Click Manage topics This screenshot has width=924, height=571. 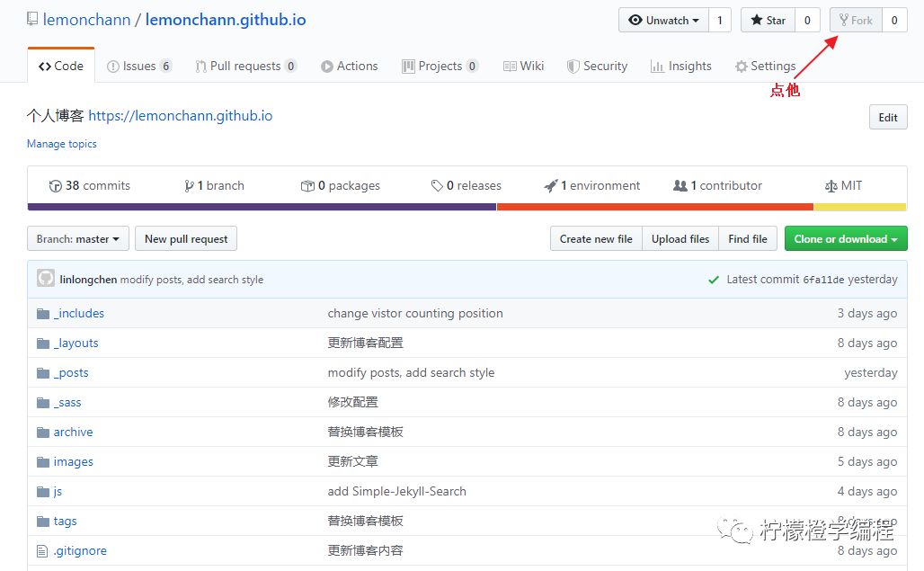pos(62,144)
